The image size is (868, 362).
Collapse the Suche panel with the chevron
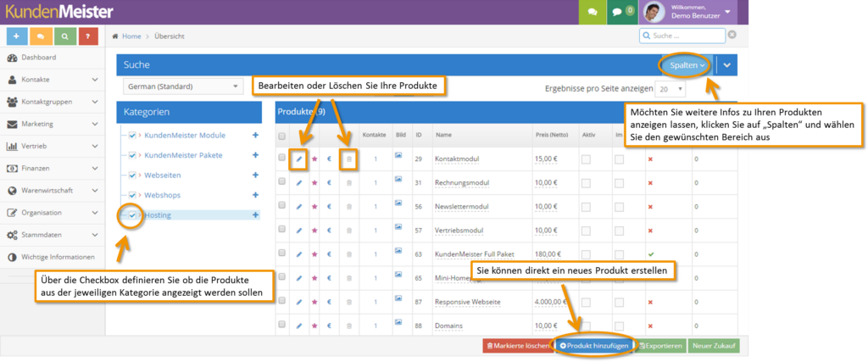(726, 65)
